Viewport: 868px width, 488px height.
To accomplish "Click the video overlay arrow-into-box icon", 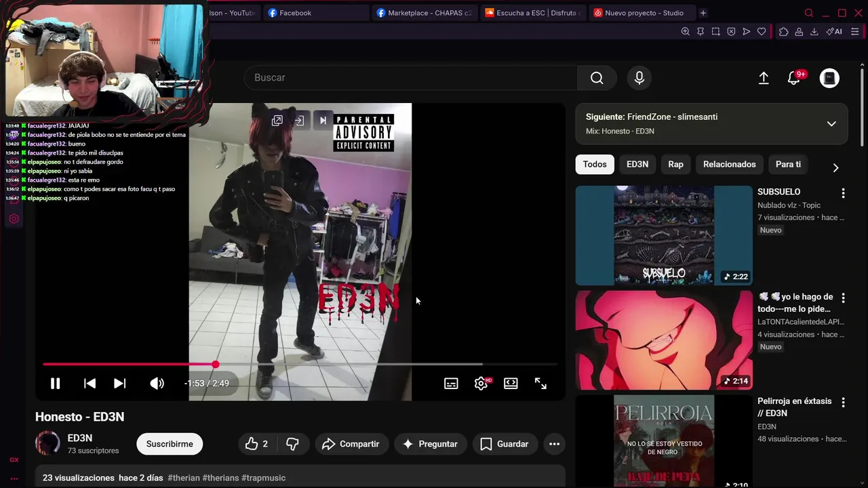I will coord(299,121).
